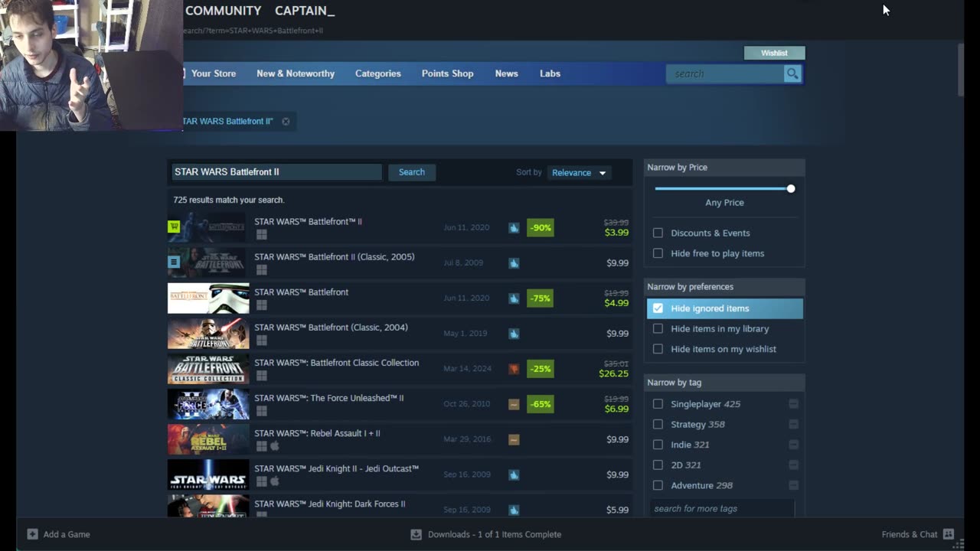Viewport: 980px width, 551px height.
Task: Click the magnifier icon in store search
Action: [792, 73]
